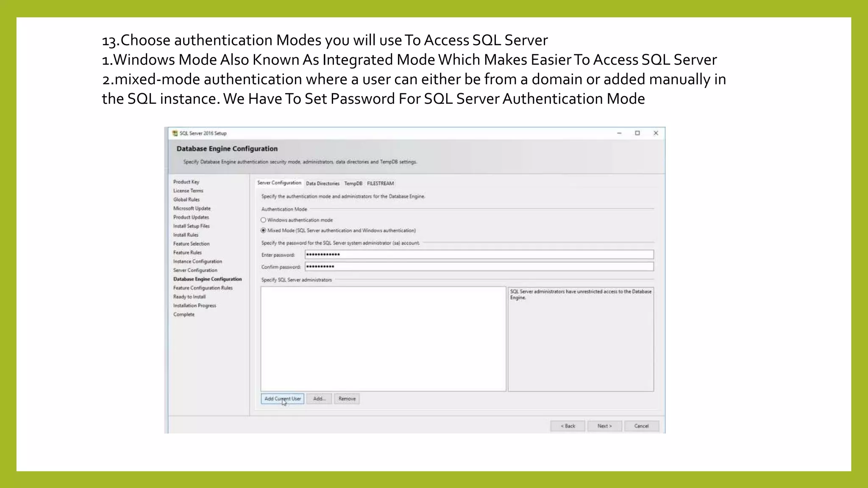Click the Confirm password field
This screenshot has width=868, height=488.
(479, 266)
